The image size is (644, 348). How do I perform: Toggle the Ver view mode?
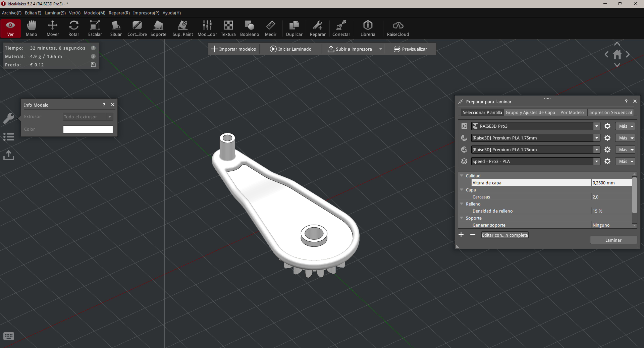tap(11, 28)
